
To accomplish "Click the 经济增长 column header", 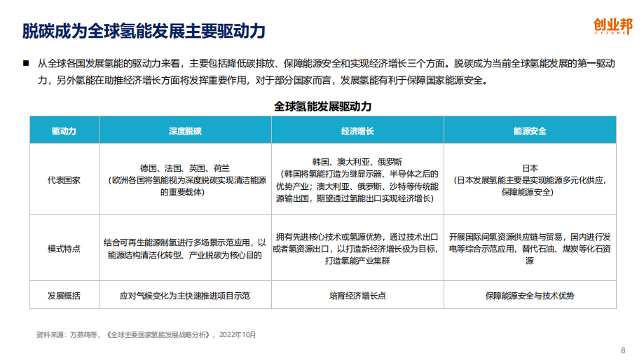I will tap(357, 130).
